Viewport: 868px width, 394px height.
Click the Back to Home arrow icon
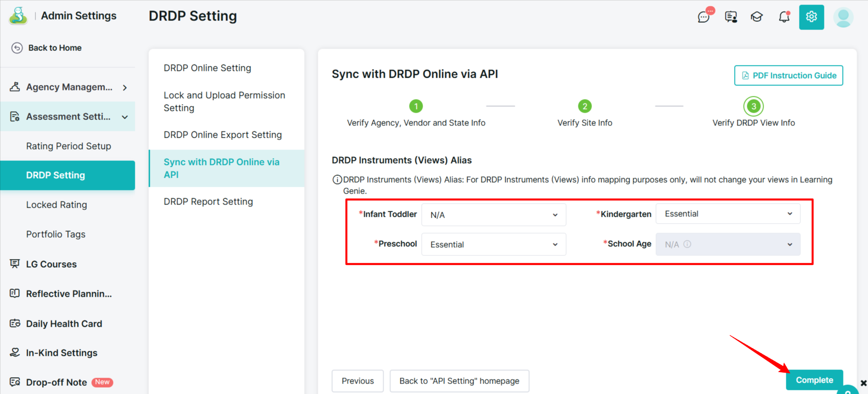tap(17, 48)
